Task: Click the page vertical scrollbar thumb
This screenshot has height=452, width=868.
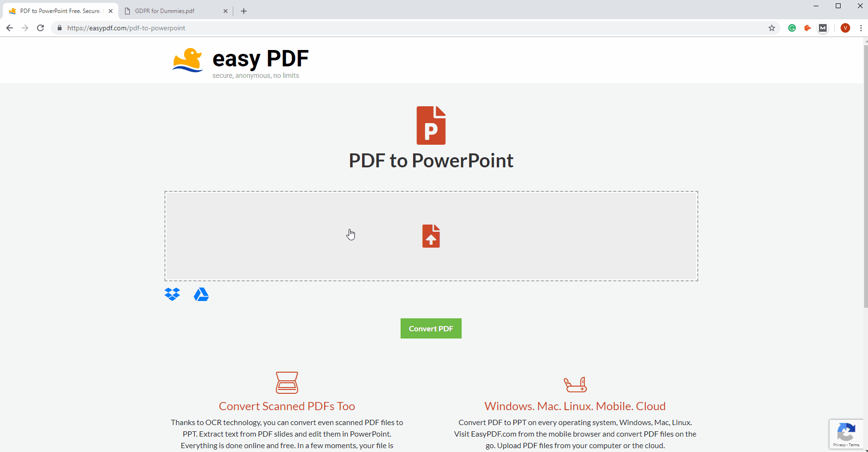Action: tap(866, 176)
